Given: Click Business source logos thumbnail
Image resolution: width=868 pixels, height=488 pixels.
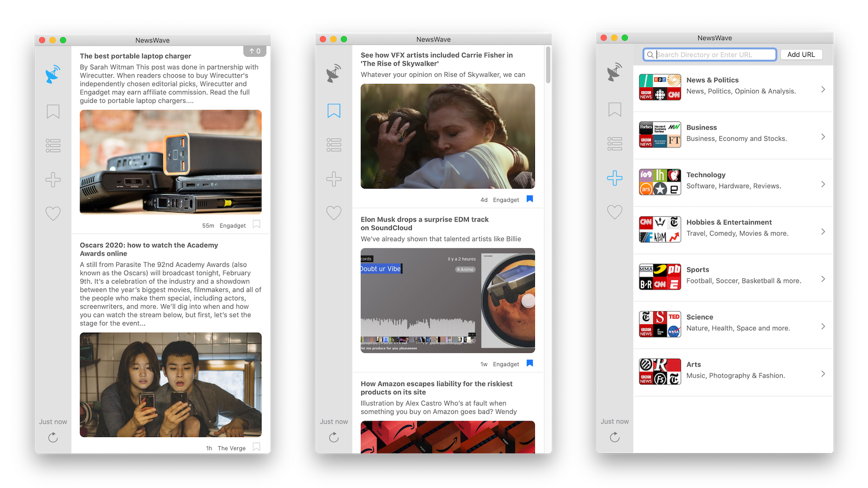Looking at the screenshot, I should point(660,135).
